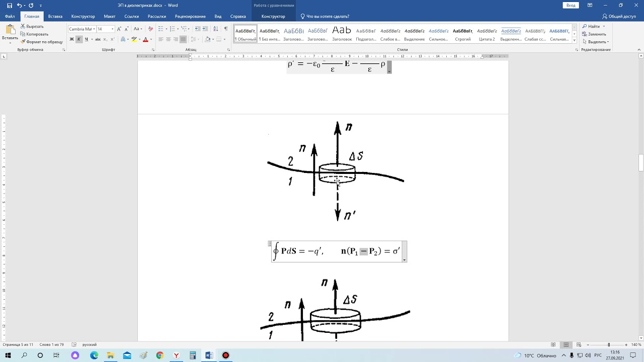Viewport: 644px width, 362px height.
Task: Align text left
Action: point(160,39)
